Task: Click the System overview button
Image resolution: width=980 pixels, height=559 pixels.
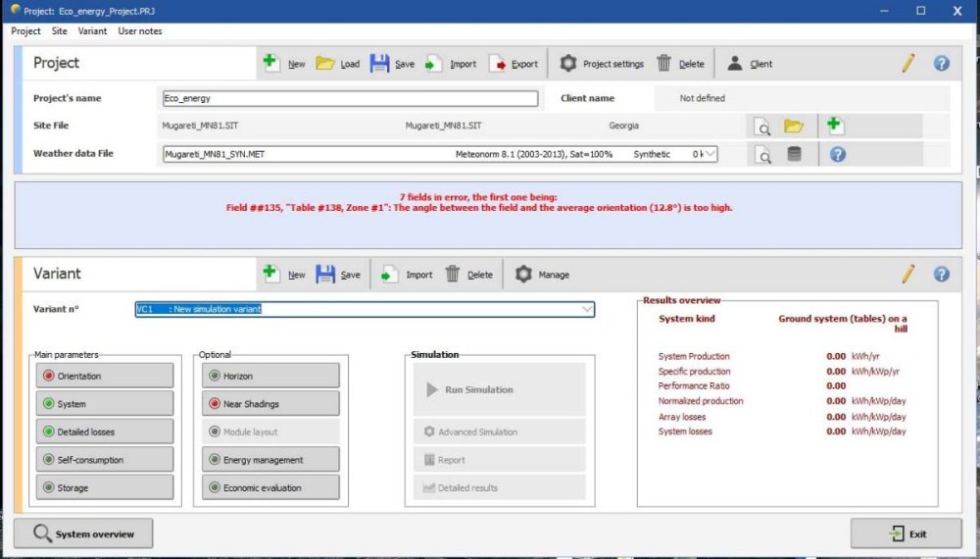Action: tap(83, 534)
